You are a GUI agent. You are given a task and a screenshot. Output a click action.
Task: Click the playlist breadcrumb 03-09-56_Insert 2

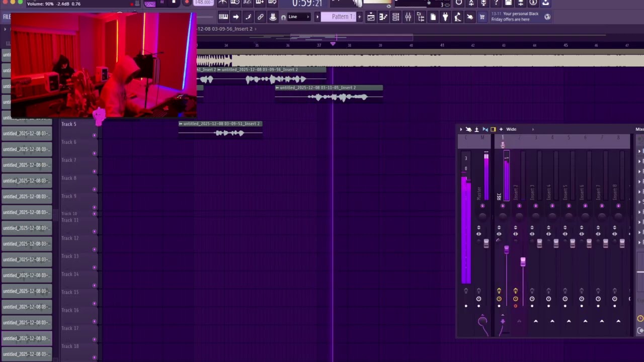tap(225, 29)
